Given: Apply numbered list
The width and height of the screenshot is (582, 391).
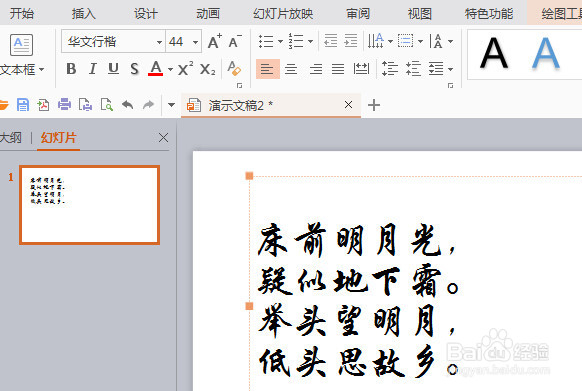Looking at the screenshot, I should [x=296, y=41].
